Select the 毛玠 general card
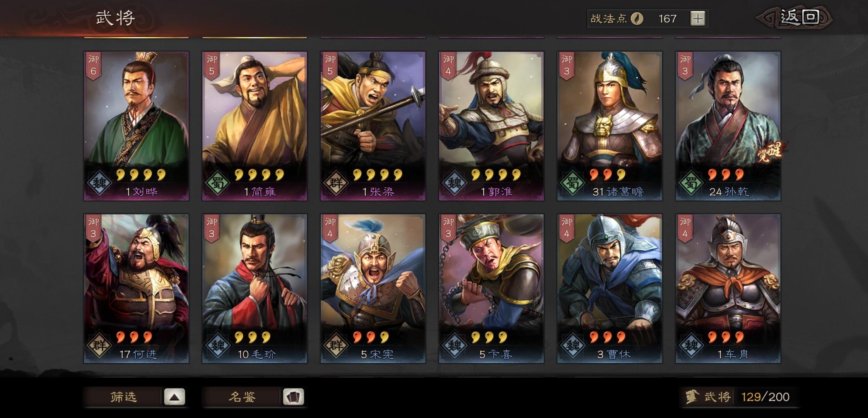 [255, 289]
